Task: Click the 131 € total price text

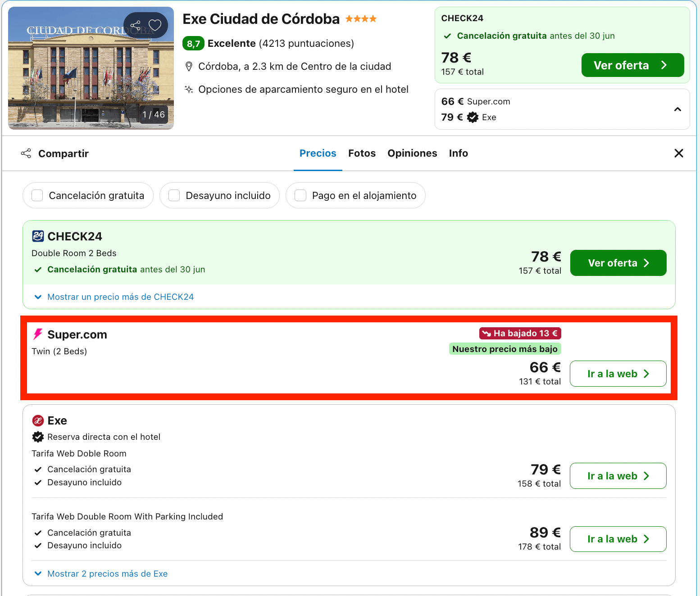Action: (x=540, y=382)
